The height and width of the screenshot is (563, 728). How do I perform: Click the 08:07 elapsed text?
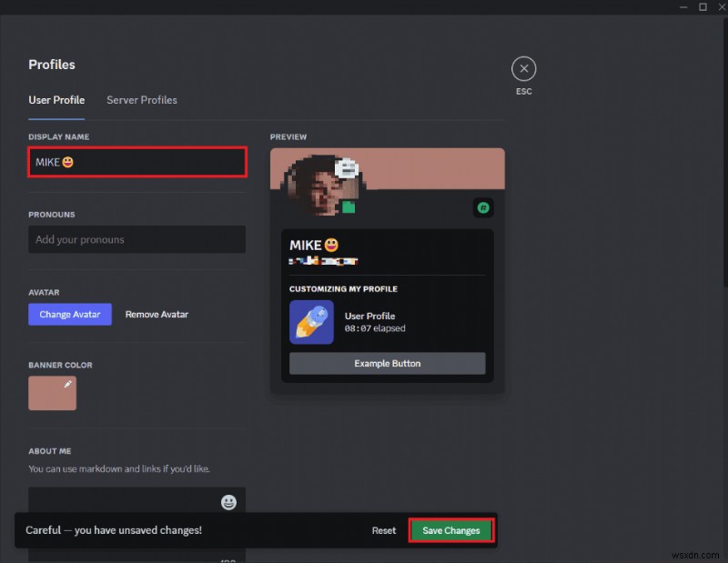pos(375,328)
